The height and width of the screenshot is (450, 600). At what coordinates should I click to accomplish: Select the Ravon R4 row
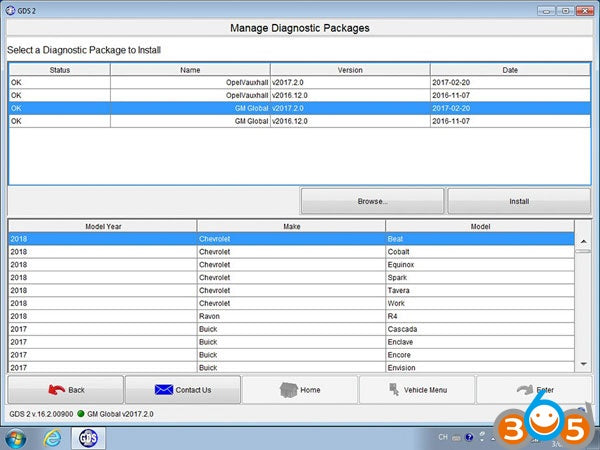pos(291,316)
